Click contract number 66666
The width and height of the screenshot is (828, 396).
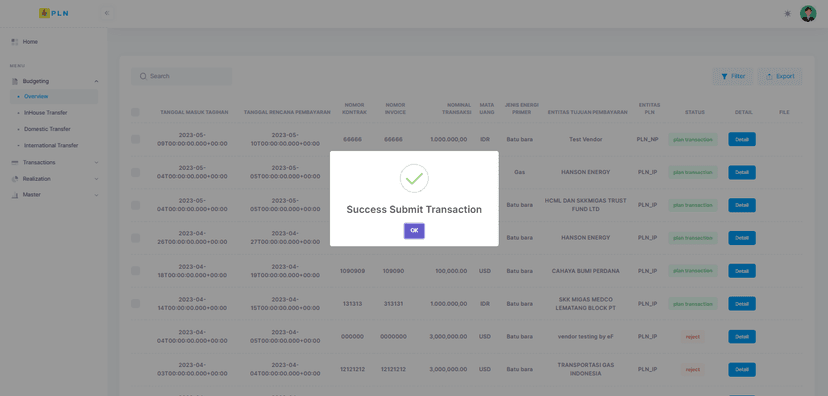pyautogui.click(x=353, y=139)
